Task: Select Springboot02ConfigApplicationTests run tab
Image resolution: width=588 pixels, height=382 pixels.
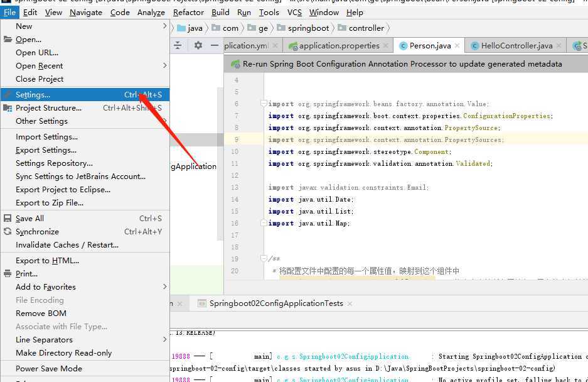Action: point(276,303)
